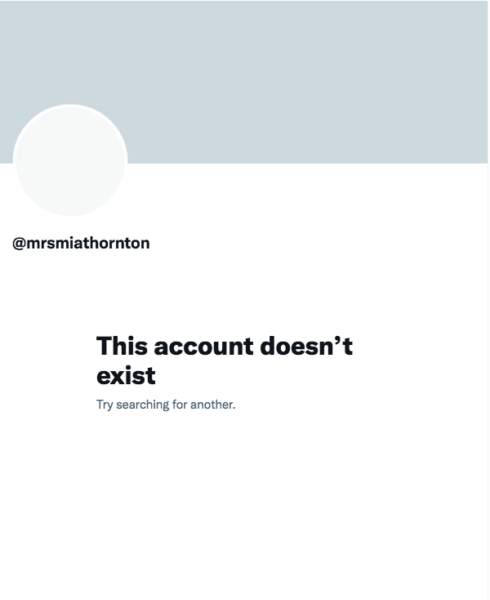The width and height of the screenshot is (490, 600).
Task: Click the word "another." in the subtext
Action: (213, 404)
